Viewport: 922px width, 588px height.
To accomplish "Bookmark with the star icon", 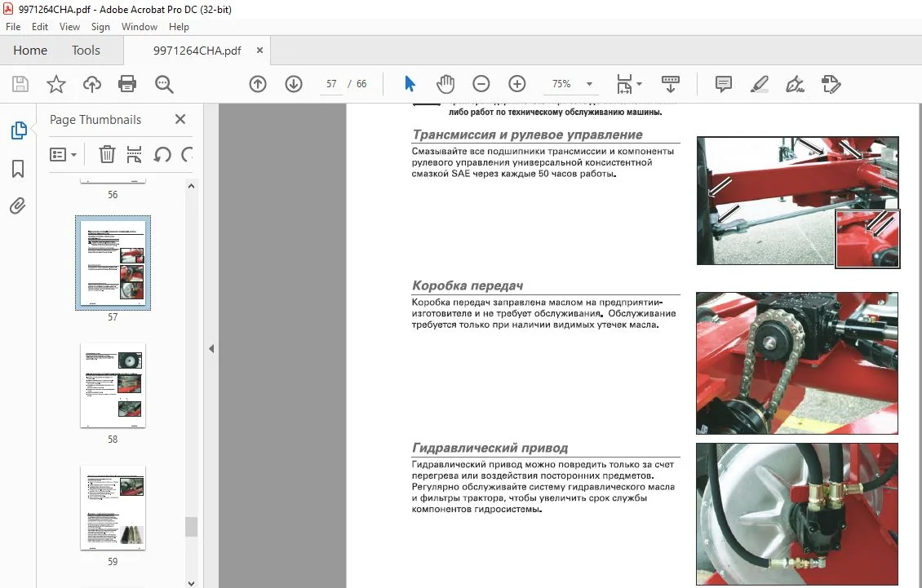I will (55, 84).
